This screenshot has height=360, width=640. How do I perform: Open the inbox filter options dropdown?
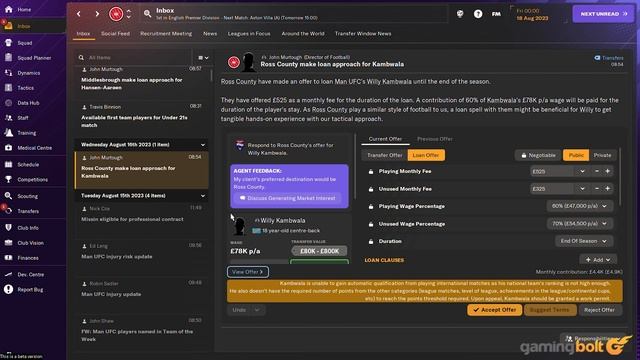203,58
